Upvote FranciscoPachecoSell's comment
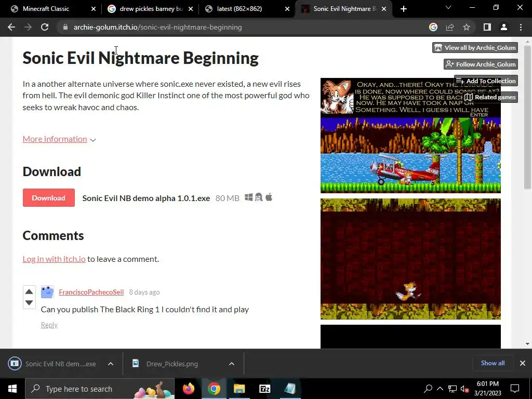Viewport: 532px width, 399px height. 29,291
